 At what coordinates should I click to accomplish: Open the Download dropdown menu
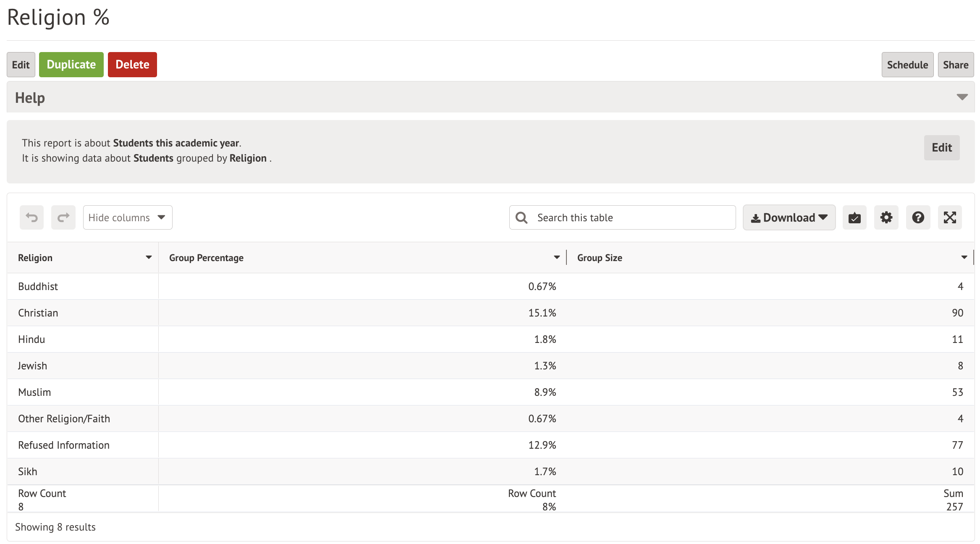tap(789, 217)
